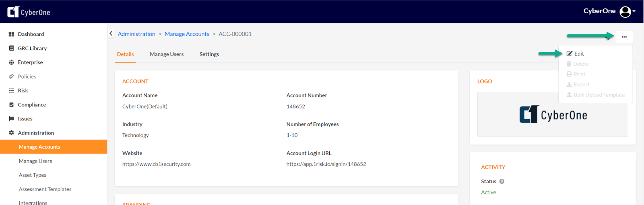Click the Administration gear icon
The height and width of the screenshot is (205, 644).
click(x=11, y=133)
